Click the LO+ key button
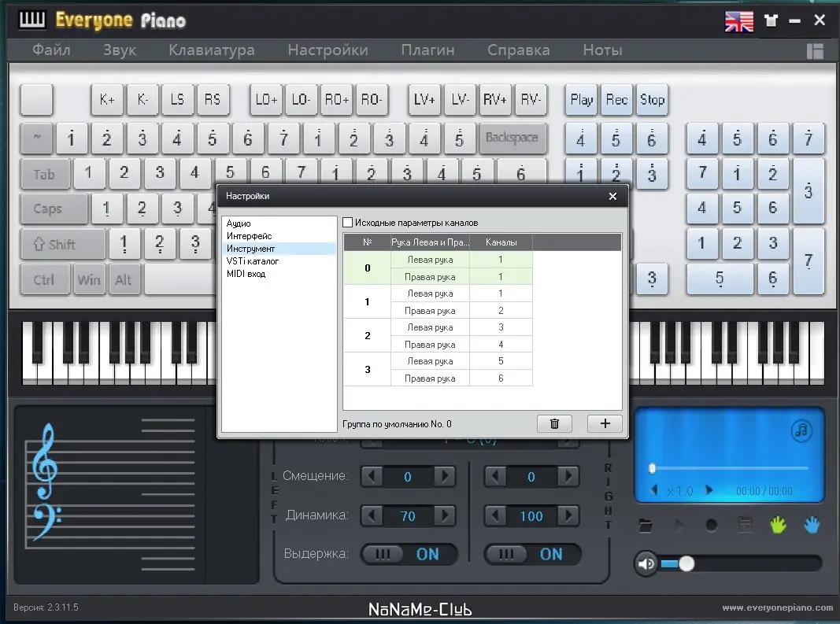840x624 pixels. tap(266, 100)
